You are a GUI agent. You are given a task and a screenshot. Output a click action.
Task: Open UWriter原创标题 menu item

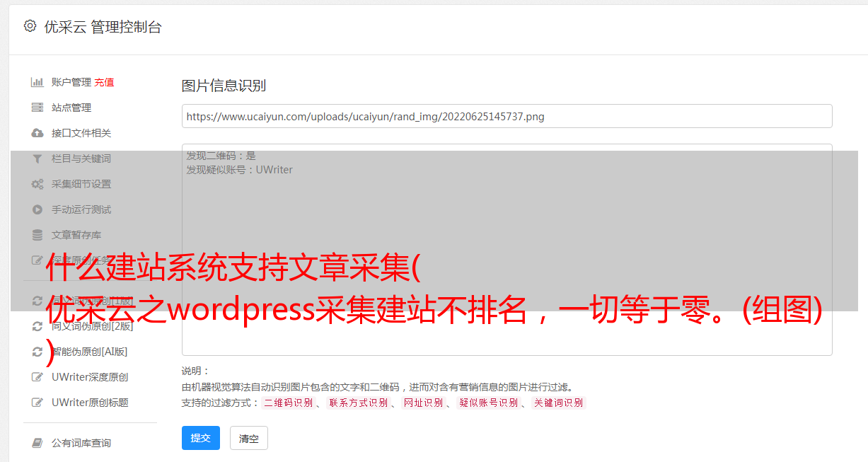90,403
